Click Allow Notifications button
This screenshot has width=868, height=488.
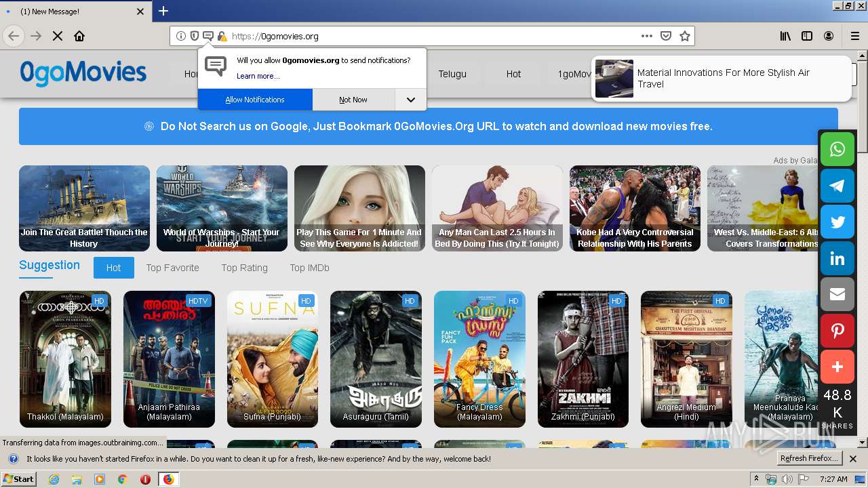[x=255, y=100]
